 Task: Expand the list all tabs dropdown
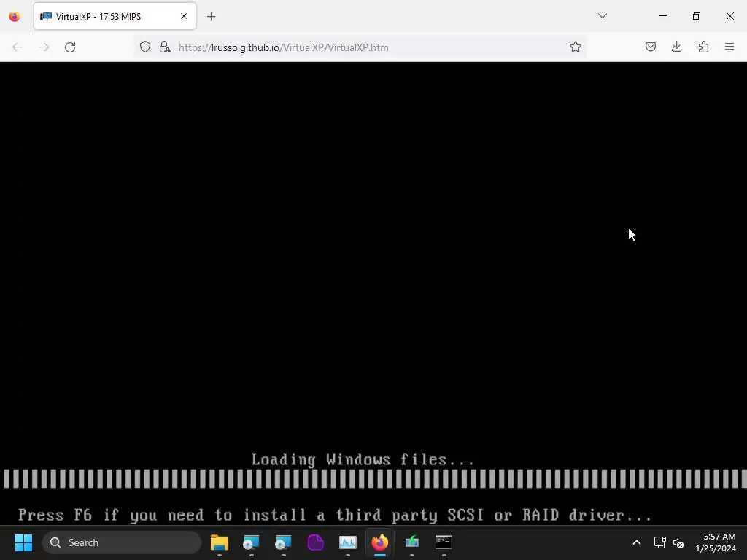pos(603,16)
